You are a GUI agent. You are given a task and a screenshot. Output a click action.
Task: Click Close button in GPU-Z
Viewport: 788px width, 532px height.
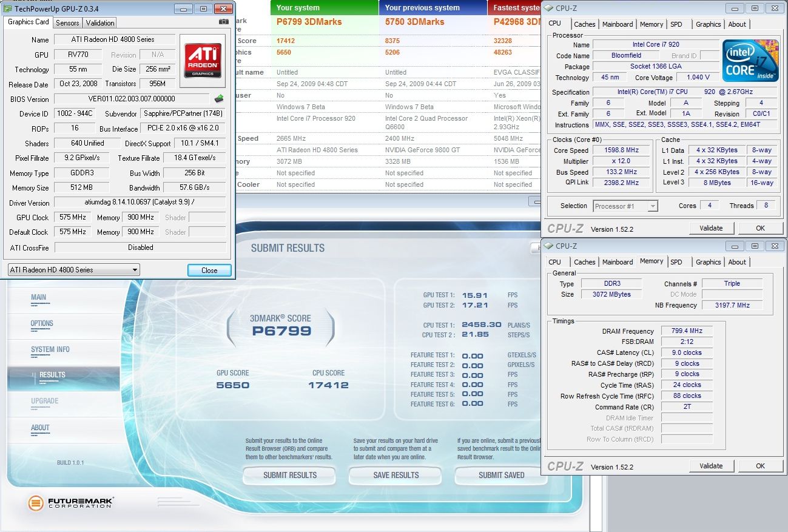(209, 271)
